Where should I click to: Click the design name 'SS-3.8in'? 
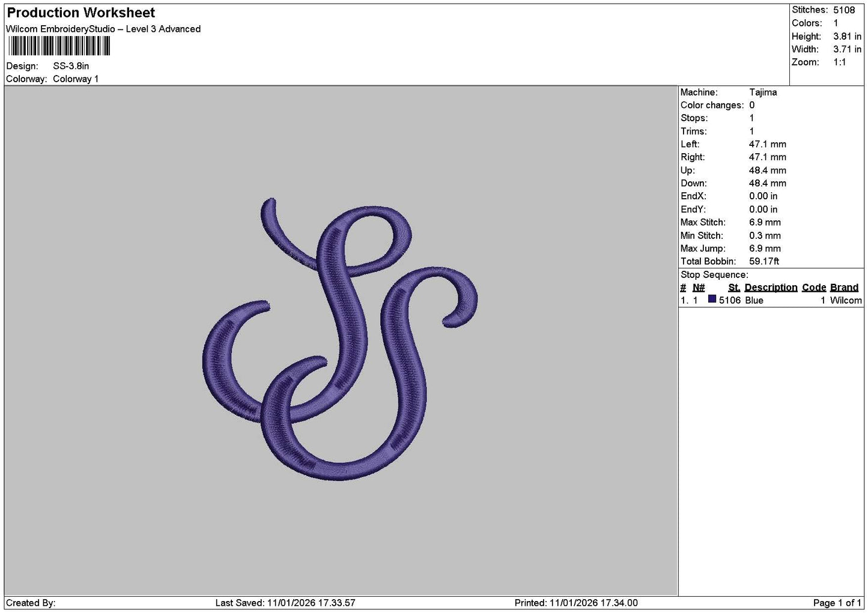(x=71, y=66)
